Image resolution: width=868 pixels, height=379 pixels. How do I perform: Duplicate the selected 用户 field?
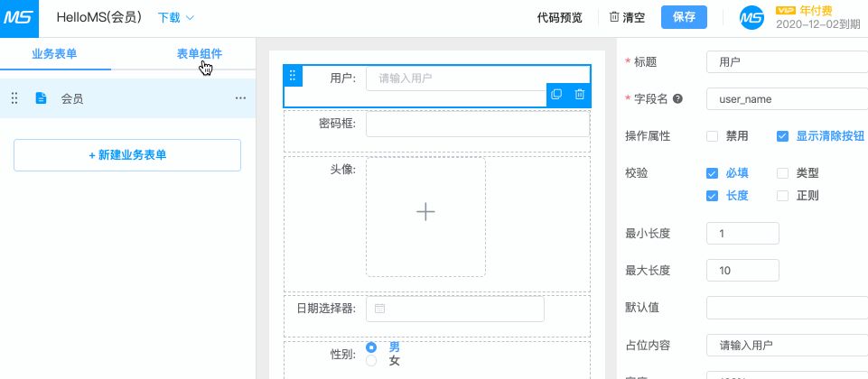pos(557,94)
